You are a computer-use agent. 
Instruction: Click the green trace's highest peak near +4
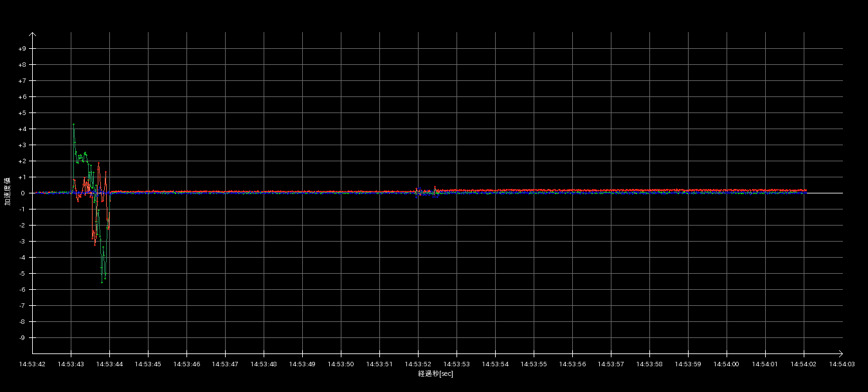73,125
